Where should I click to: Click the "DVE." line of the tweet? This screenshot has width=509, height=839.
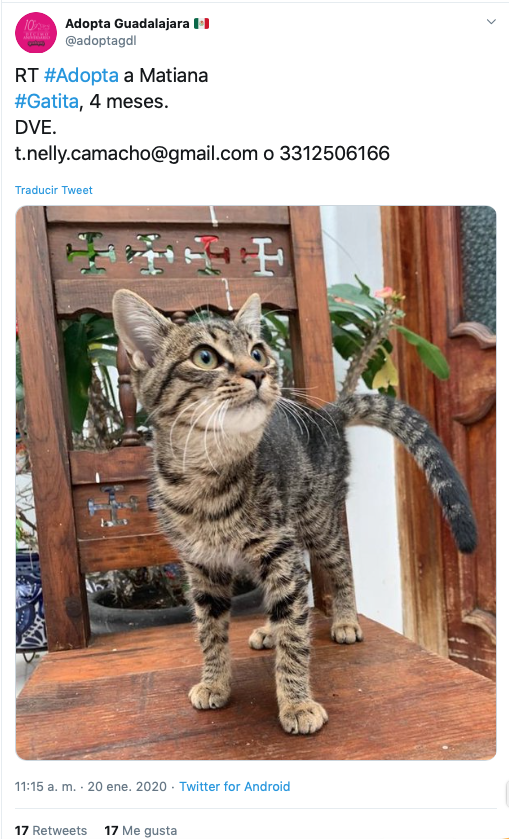point(35,128)
